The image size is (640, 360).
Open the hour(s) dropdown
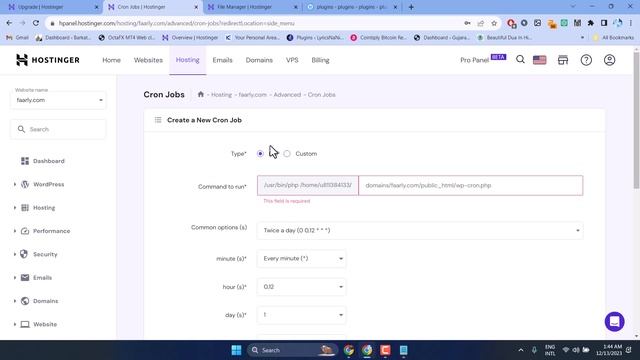coord(302,287)
